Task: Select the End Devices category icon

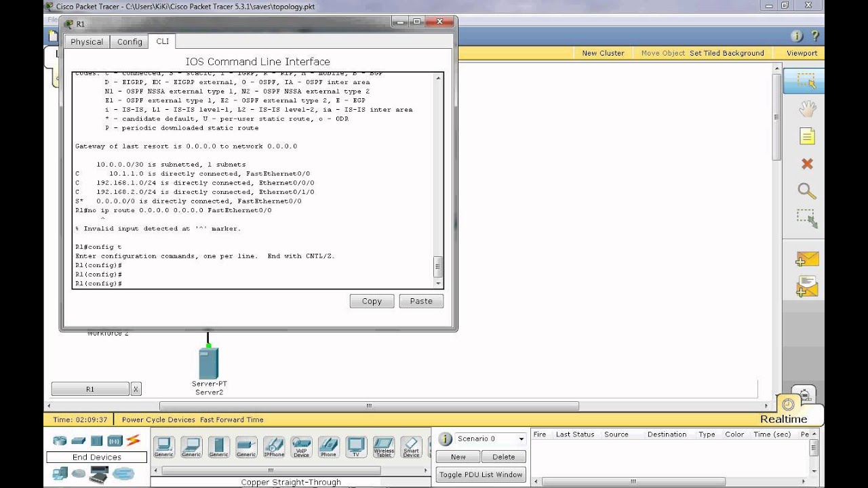Action: [x=60, y=473]
